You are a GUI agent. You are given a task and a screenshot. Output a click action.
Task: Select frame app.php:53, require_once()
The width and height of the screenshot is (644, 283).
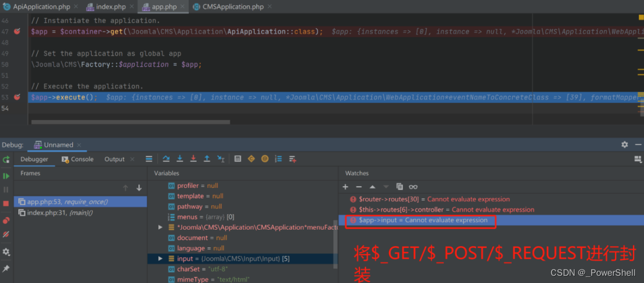point(80,202)
